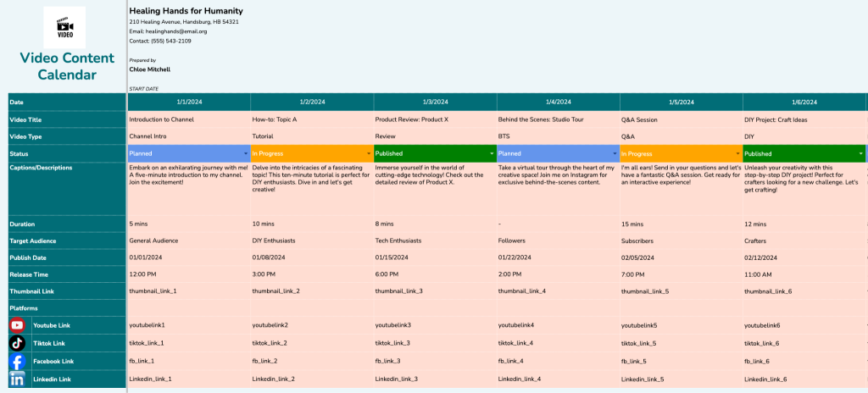This screenshot has height=393, width=868.
Task: Click the video camera logo image
Action: point(64,28)
